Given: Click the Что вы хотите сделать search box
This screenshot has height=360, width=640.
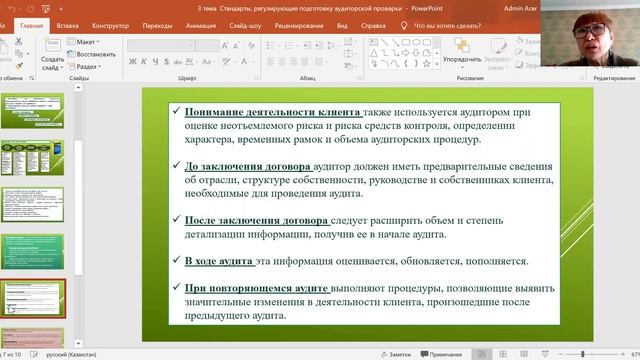Looking at the screenshot, I should click(447, 26).
